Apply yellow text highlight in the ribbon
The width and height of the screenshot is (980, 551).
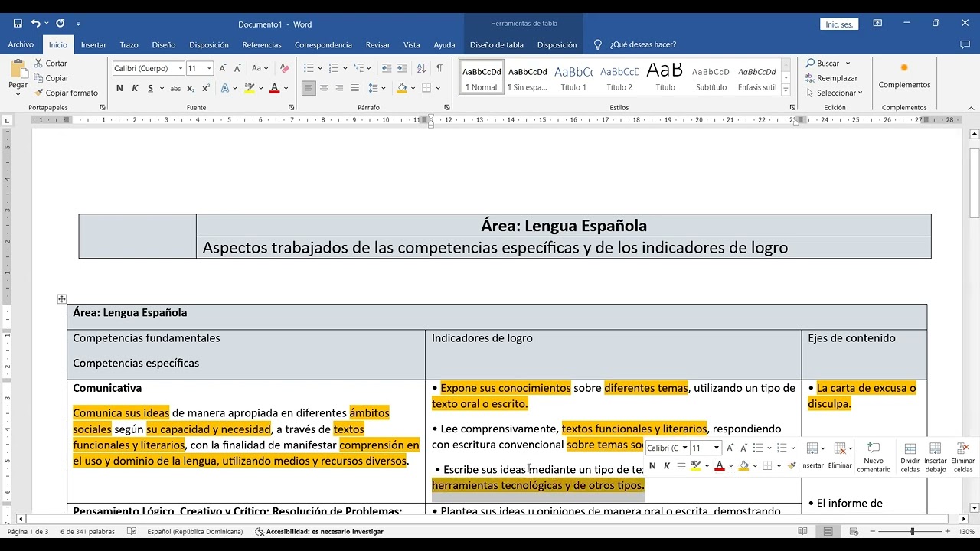249,88
